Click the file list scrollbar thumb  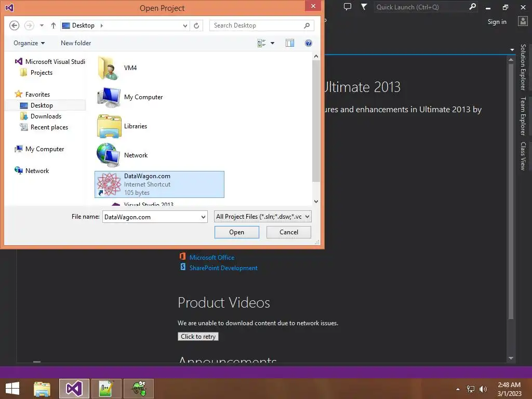pyautogui.click(x=316, y=121)
